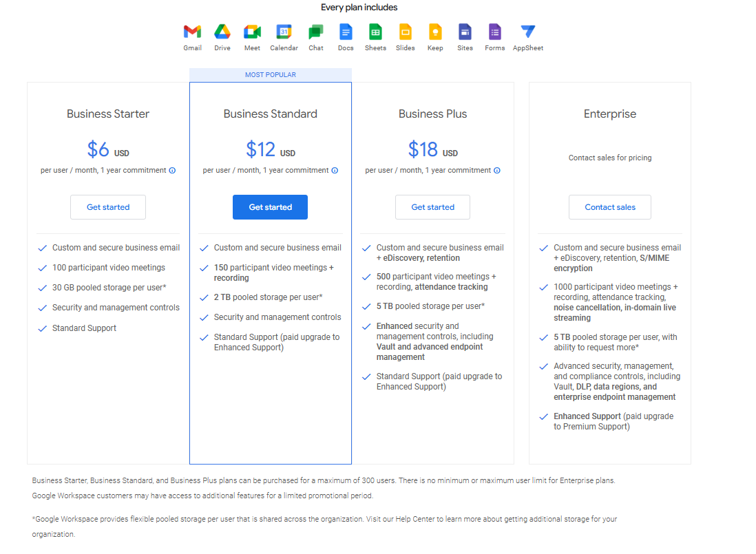Open info icon beside Business Starter commitment
Screen dimensions: 756x554
172,171
